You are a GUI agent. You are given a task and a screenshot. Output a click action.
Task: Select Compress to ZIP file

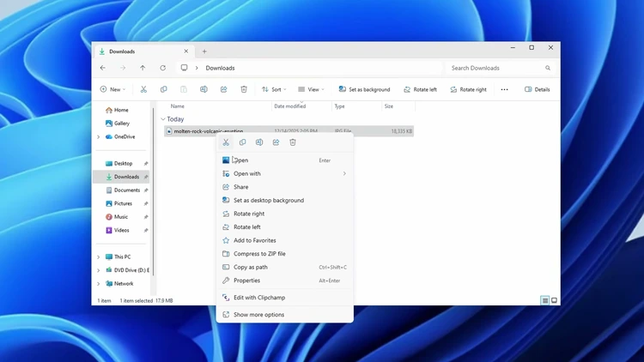pos(284,254)
